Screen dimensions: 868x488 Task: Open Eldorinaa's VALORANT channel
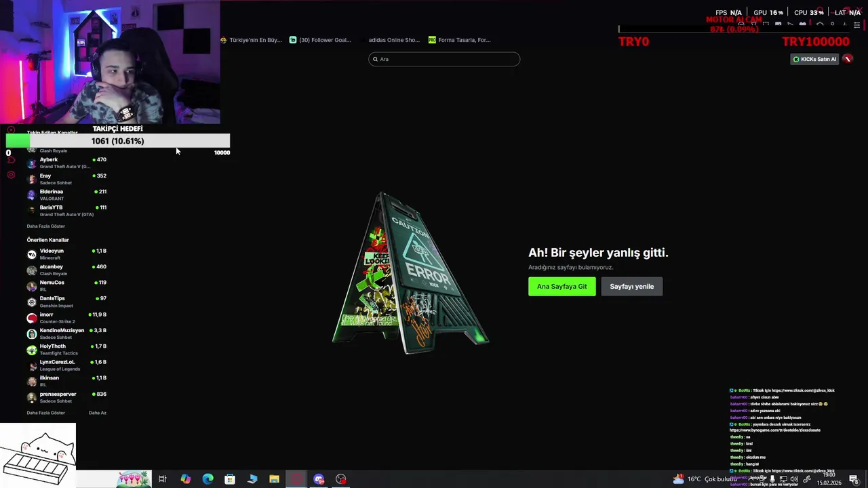[x=66, y=195]
